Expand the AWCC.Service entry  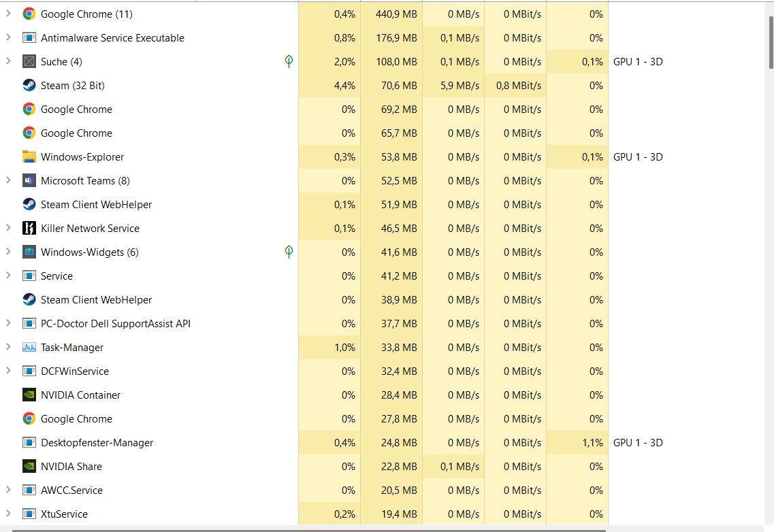point(8,490)
